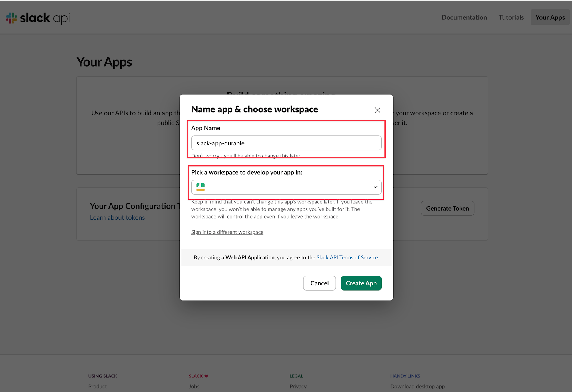
Task: Select the Your Apps nav tab
Action: (550, 17)
